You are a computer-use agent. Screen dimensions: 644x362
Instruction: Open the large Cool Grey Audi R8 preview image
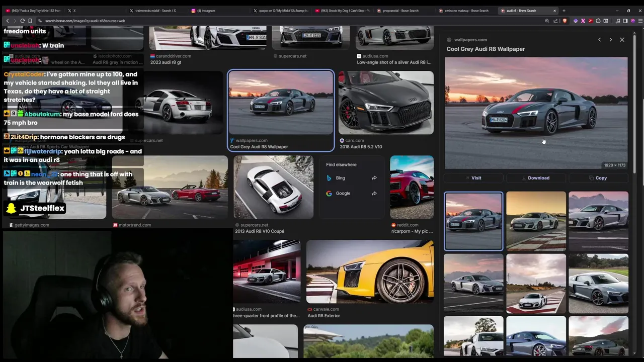point(536,113)
